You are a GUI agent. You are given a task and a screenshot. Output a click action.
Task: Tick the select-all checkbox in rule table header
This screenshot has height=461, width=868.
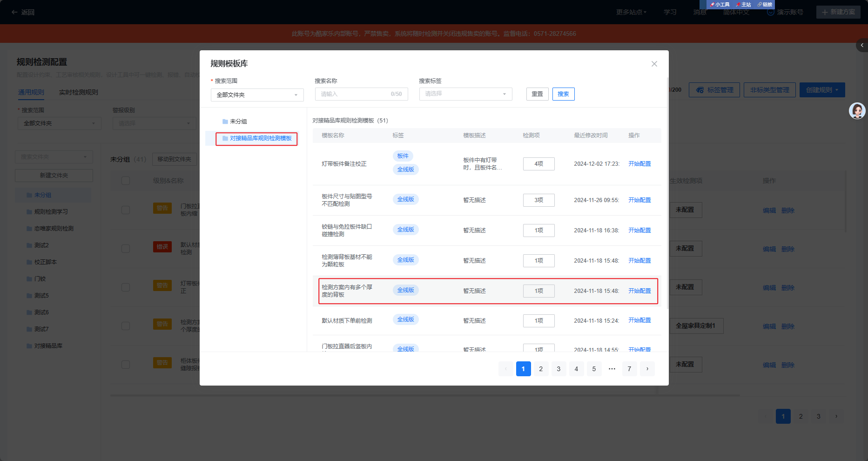(x=126, y=181)
